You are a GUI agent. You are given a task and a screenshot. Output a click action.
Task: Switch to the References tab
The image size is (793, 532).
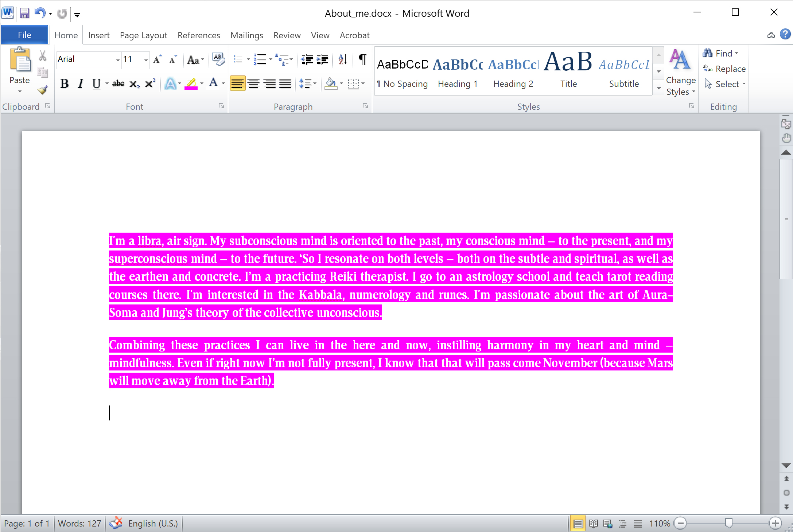pos(199,35)
